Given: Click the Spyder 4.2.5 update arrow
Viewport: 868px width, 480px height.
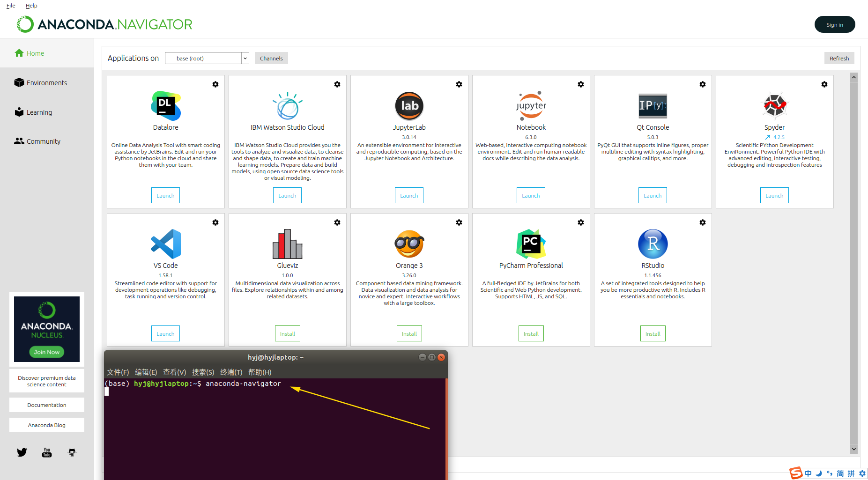Looking at the screenshot, I should pos(767,137).
